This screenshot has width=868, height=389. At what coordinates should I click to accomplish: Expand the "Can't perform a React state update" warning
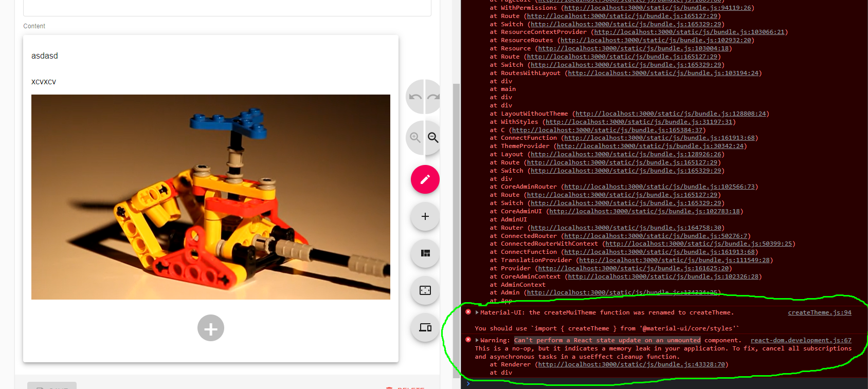[477, 340]
